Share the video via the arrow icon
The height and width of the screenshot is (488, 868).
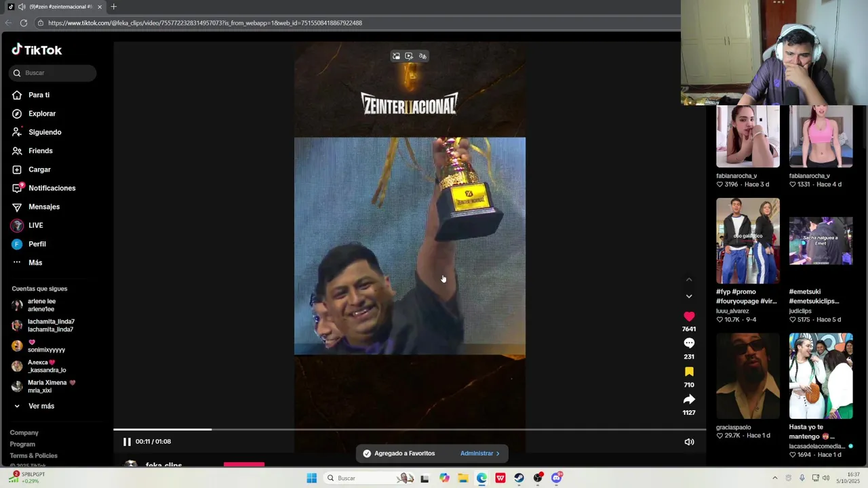tap(689, 399)
